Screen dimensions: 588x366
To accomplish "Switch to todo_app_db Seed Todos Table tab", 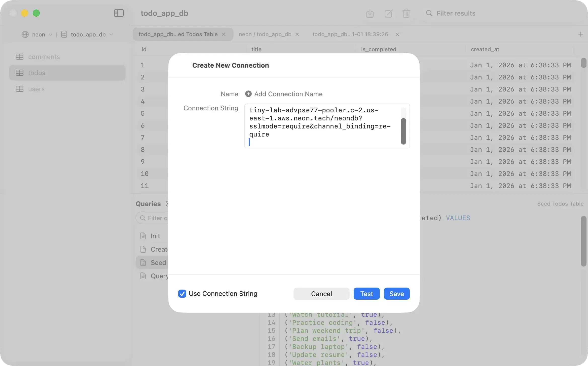I will tap(183, 34).
